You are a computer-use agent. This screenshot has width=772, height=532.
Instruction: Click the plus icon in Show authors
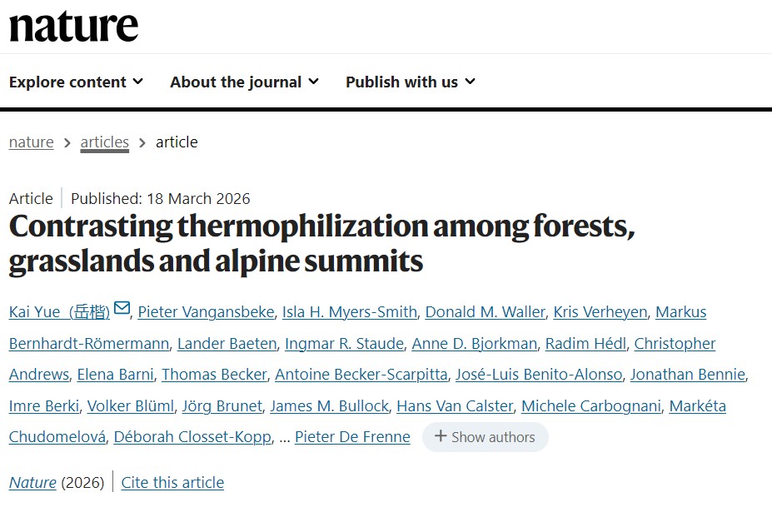coord(441,437)
